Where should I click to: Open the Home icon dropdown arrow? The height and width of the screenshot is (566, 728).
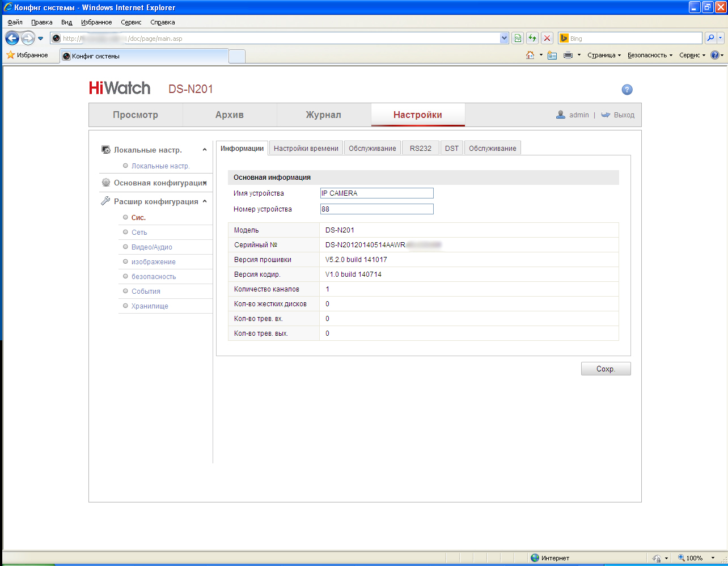(x=541, y=55)
